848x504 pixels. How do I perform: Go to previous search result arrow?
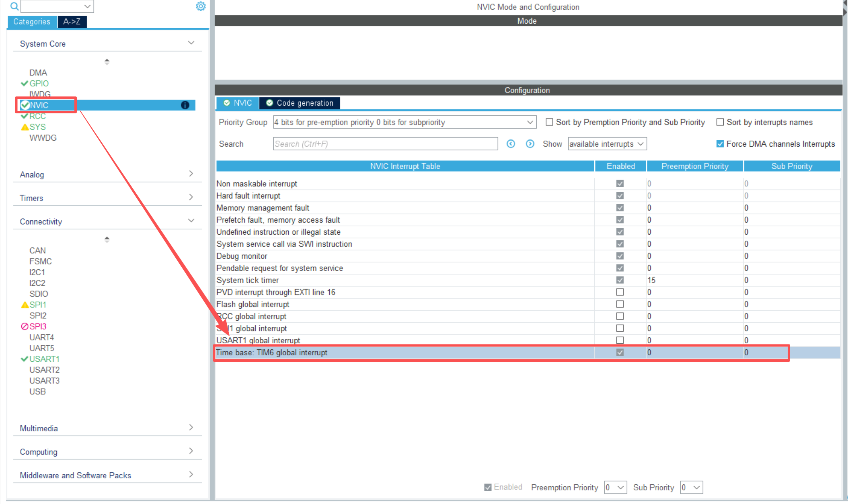pyautogui.click(x=511, y=144)
